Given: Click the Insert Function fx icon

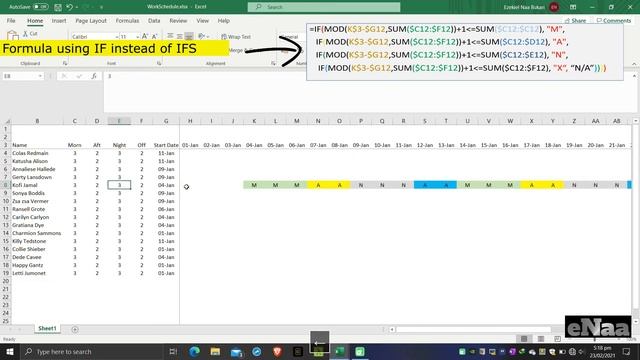Looking at the screenshot, I should (x=94, y=76).
